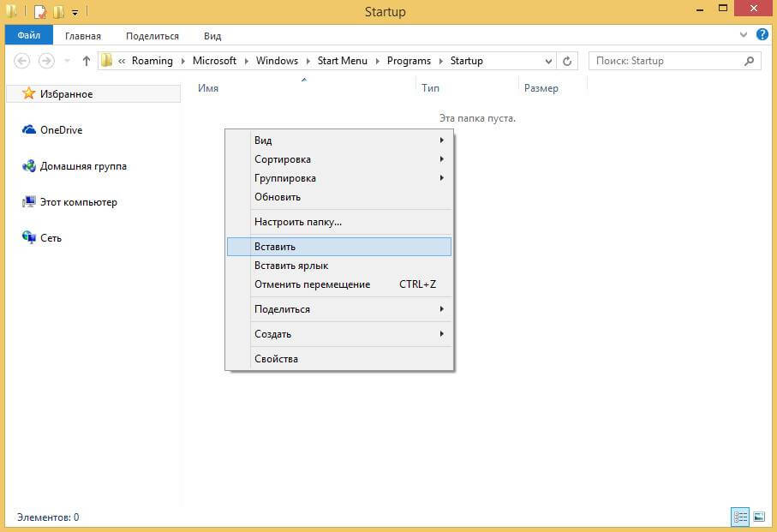
Task: Sort by the Имя column header
Action: pyautogui.click(x=208, y=88)
